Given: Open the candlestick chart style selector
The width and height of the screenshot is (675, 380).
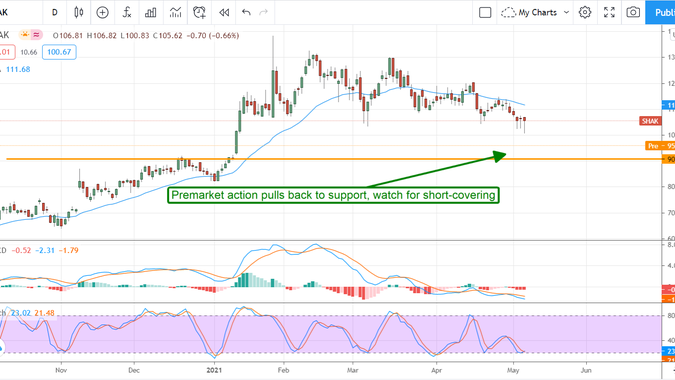Looking at the screenshot, I should [79, 12].
